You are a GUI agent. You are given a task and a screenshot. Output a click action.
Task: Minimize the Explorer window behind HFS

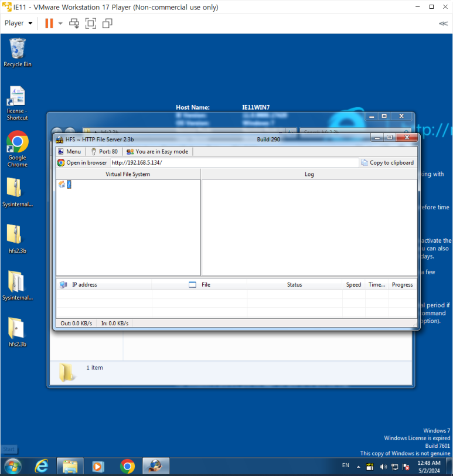[x=372, y=116]
